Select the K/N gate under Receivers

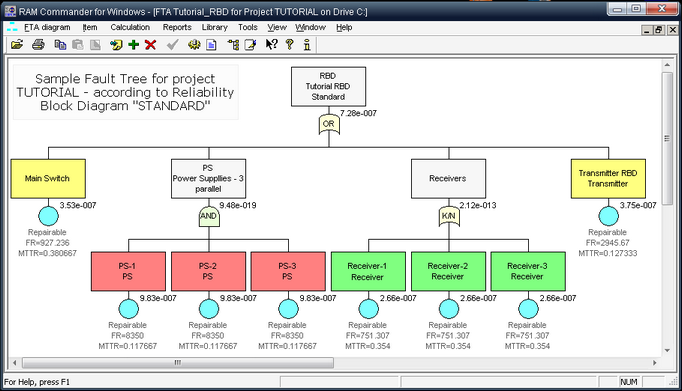pos(449,216)
